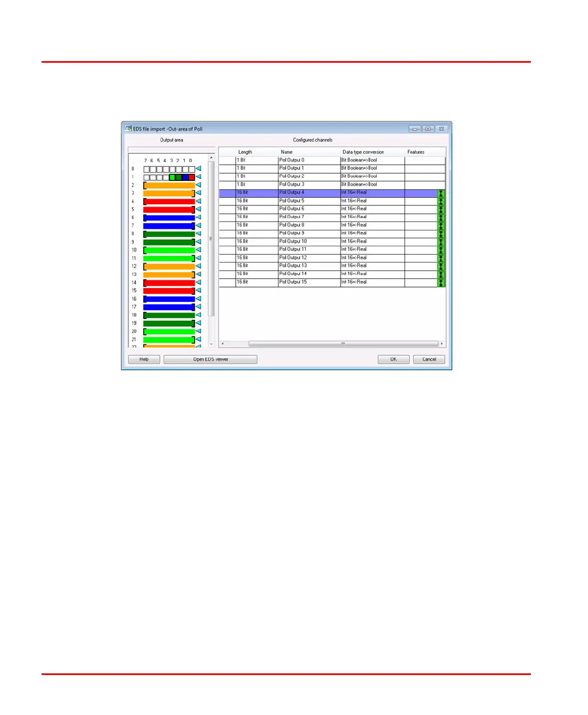This screenshot has height=715, width=588.
Task: Close the EDS file import dialog
Action: (x=442, y=129)
